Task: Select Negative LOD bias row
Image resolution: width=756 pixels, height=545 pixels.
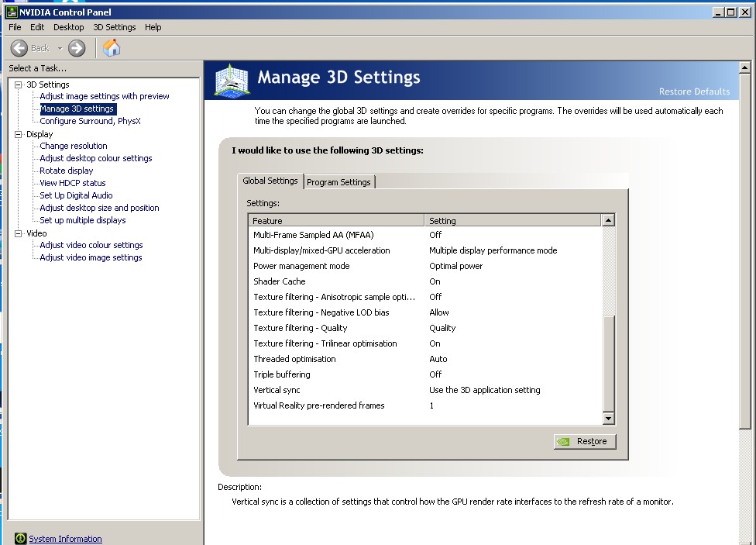Action: 425,312
